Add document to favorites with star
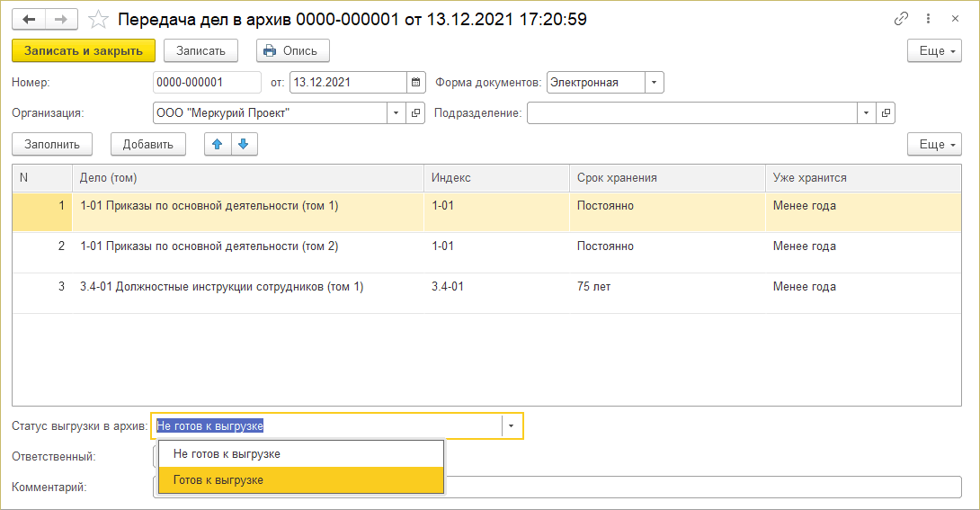 coord(100,19)
